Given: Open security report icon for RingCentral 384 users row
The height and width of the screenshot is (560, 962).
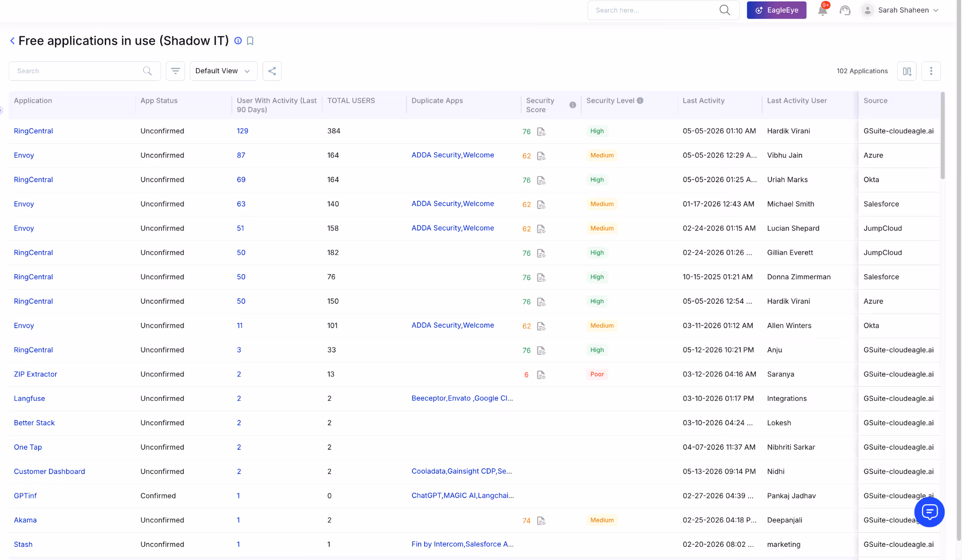Looking at the screenshot, I should click(541, 131).
